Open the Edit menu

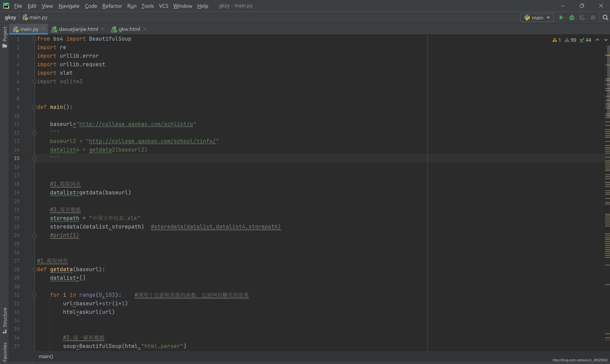[32, 6]
